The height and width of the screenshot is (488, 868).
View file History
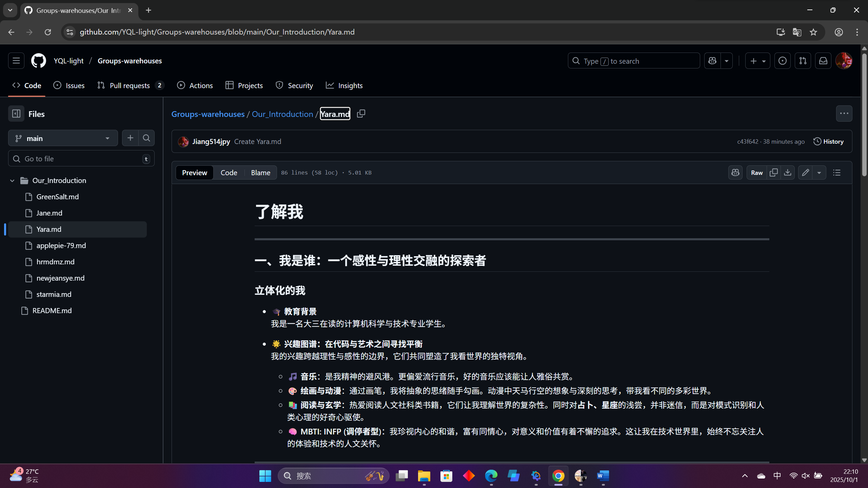click(x=828, y=142)
